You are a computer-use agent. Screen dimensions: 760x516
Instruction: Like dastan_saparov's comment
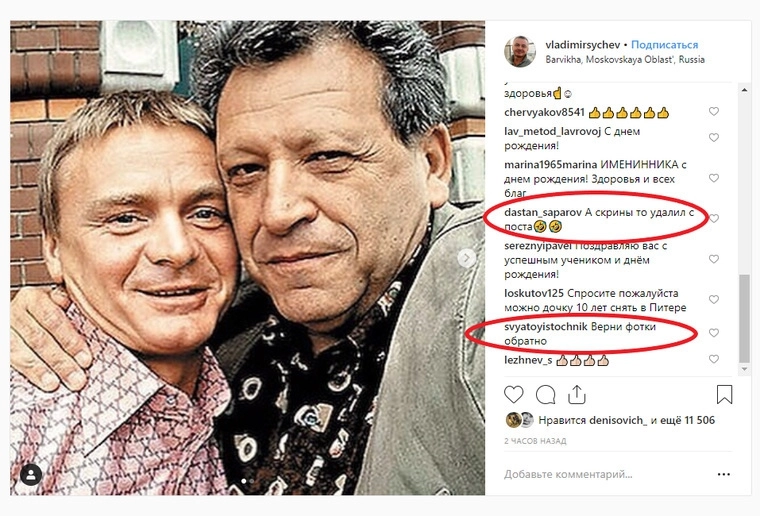pyautogui.click(x=714, y=218)
